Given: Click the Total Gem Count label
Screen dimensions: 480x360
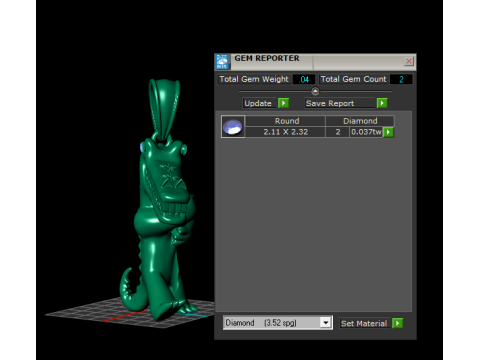Looking at the screenshot, I should 353,79.
